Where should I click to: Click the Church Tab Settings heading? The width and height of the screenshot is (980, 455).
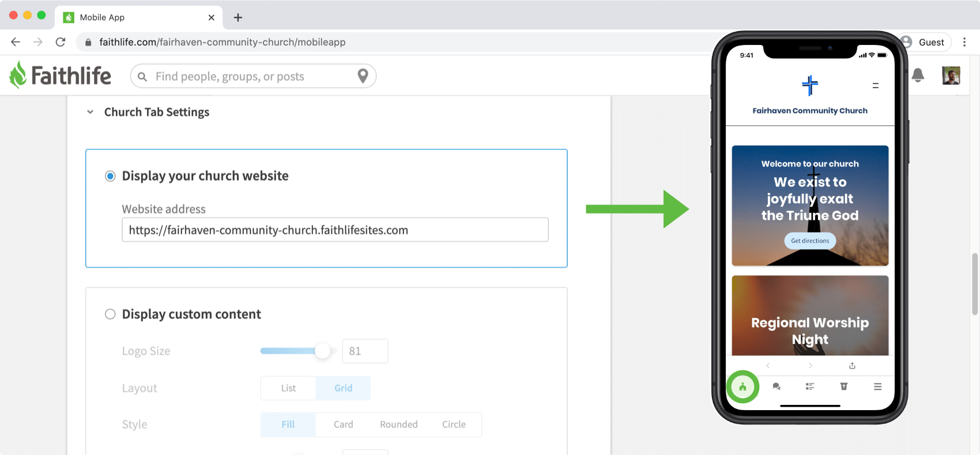157,112
